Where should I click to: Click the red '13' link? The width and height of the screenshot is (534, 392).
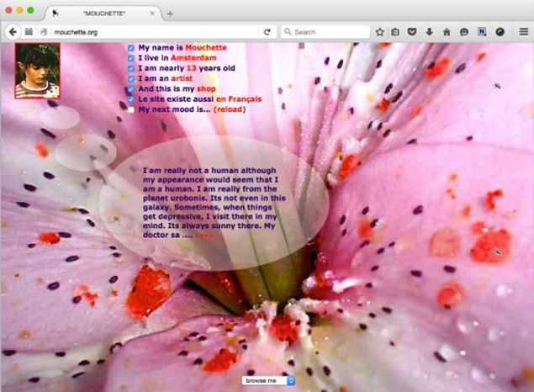192,68
